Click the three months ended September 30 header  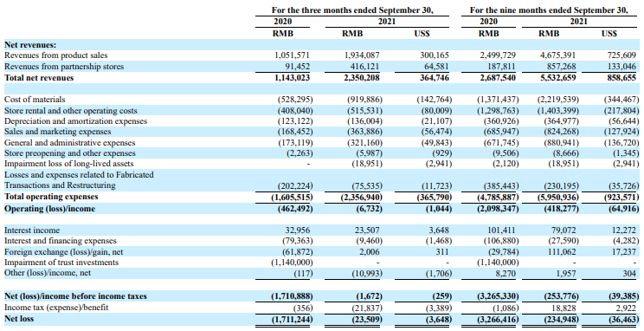(x=352, y=10)
